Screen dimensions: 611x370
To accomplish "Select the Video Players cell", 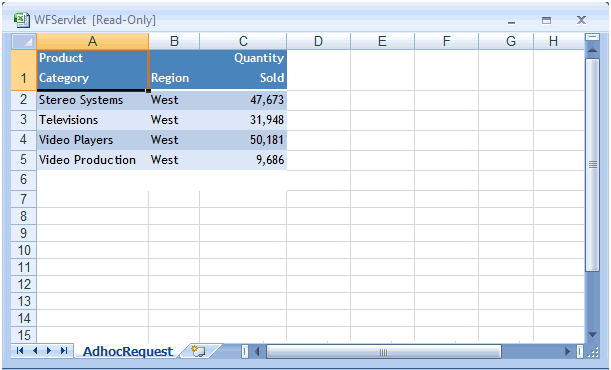I will click(93, 140).
